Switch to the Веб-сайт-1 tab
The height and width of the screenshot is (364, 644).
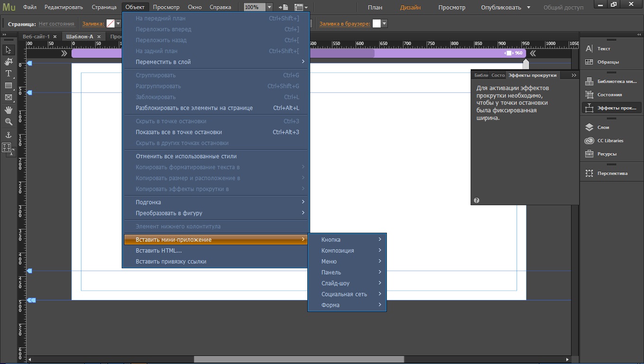[36, 36]
